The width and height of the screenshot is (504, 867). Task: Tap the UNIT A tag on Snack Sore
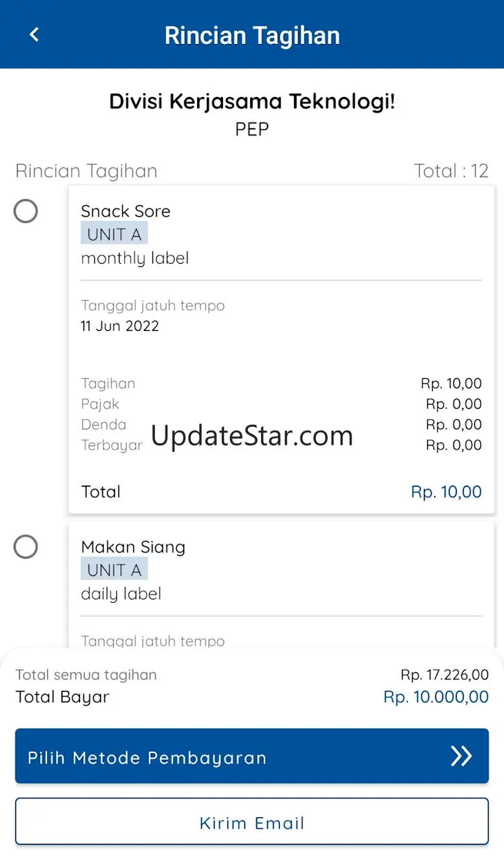[114, 234]
